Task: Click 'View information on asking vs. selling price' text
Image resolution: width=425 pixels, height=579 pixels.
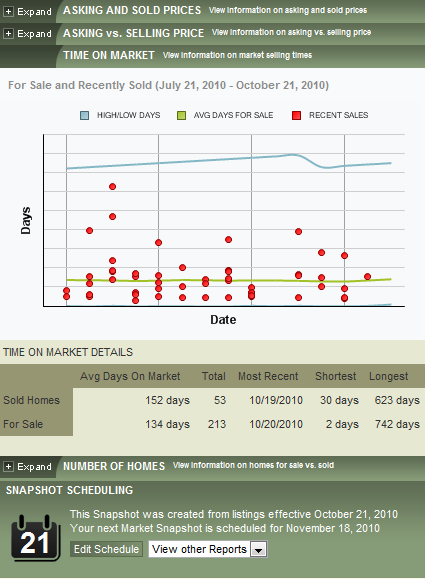Action: [291, 32]
